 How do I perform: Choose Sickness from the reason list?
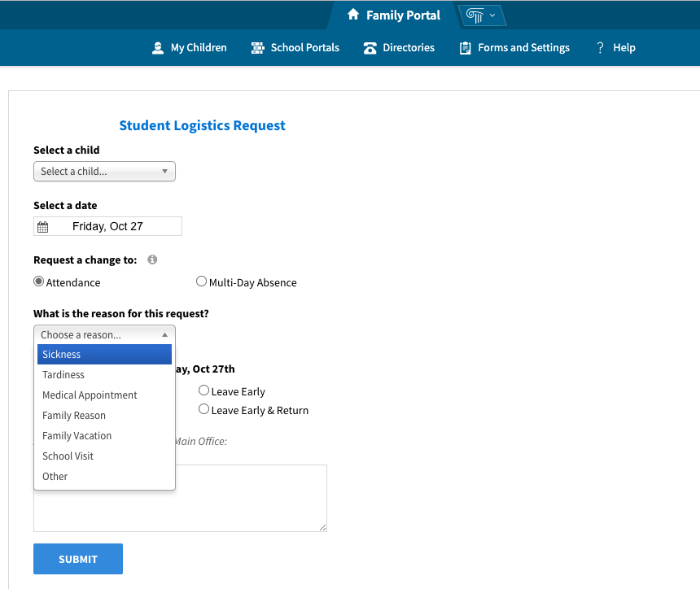pos(104,354)
